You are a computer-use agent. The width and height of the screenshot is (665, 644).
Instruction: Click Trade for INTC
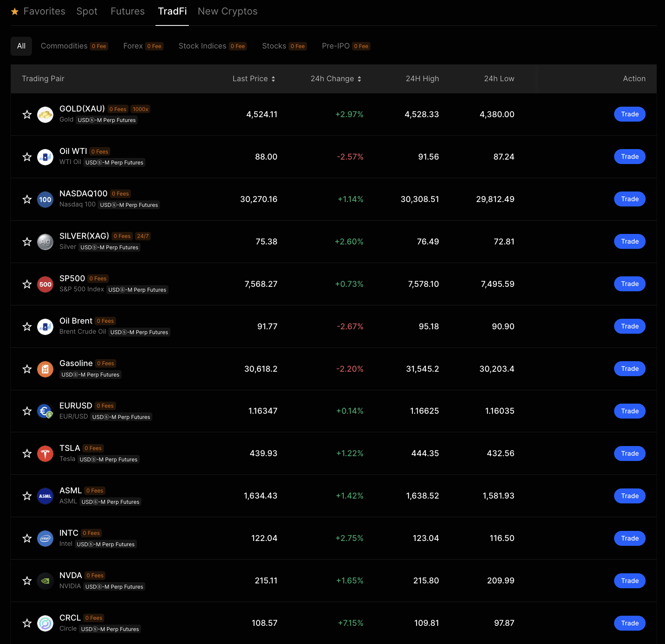630,539
